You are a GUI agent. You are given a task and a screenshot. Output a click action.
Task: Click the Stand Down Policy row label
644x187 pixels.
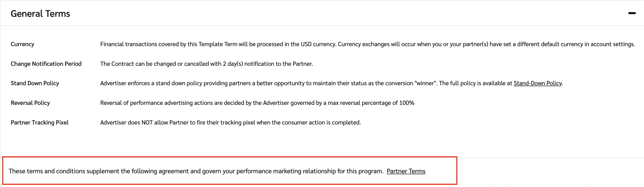coord(35,83)
